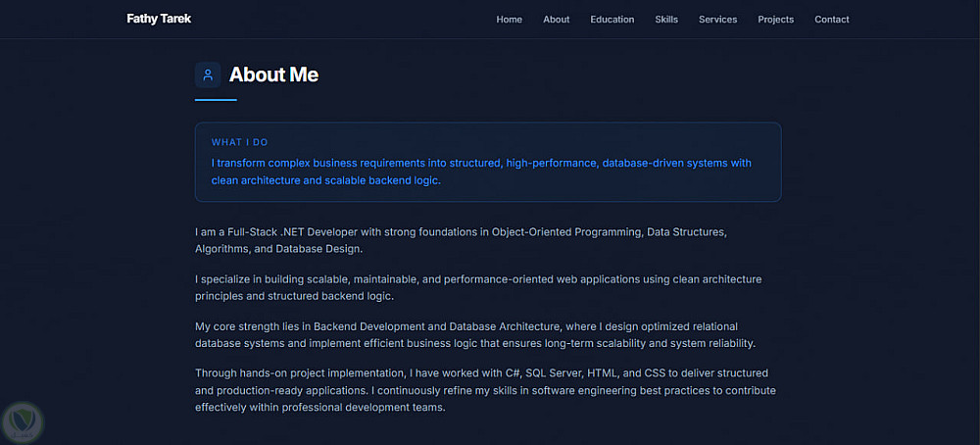The width and height of the screenshot is (980, 445).
Task: Click the paragraph starting 'My core strength lies'
Action: 475,334
